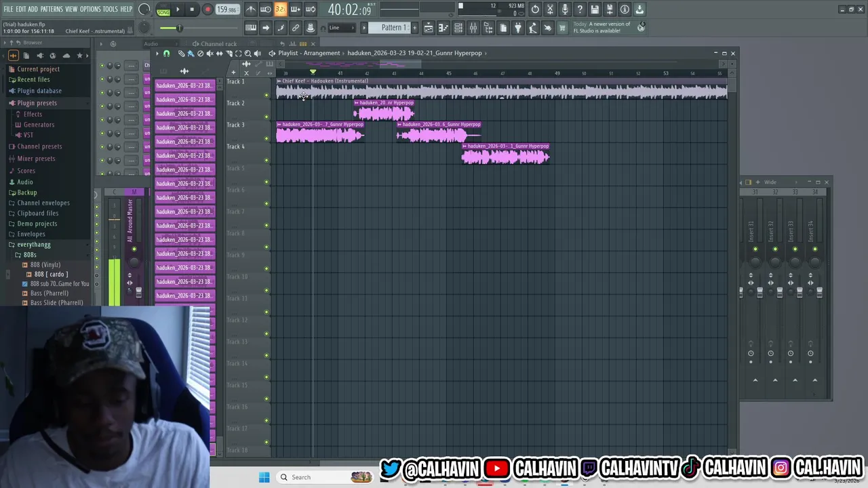Image resolution: width=868 pixels, height=488 pixels.
Task: Mute Track 2 green light
Action: point(267,117)
